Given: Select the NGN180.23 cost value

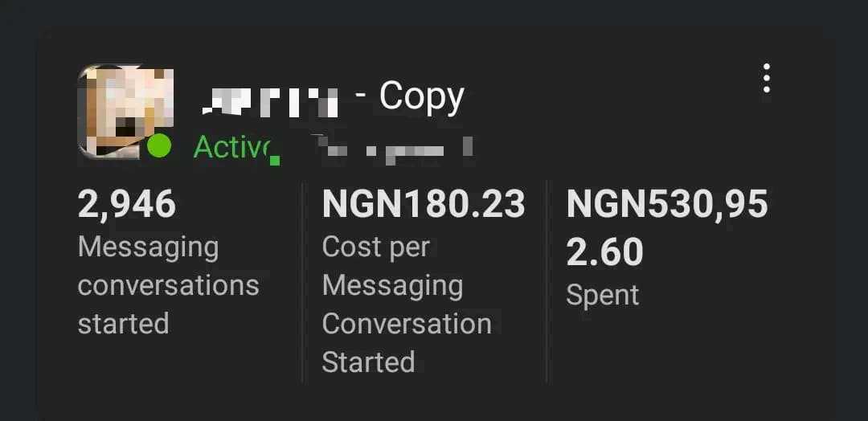Looking at the screenshot, I should point(424,204).
